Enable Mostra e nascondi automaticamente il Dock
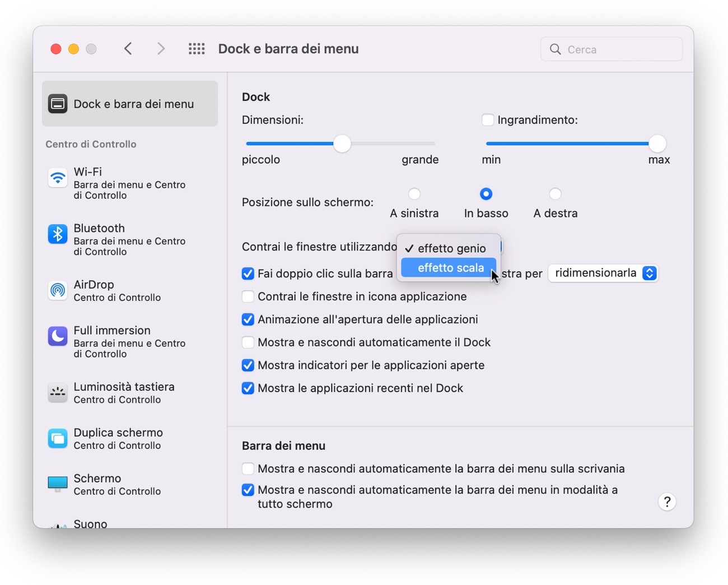The height and width of the screenshot is (585, 728). tap(248, 342)
